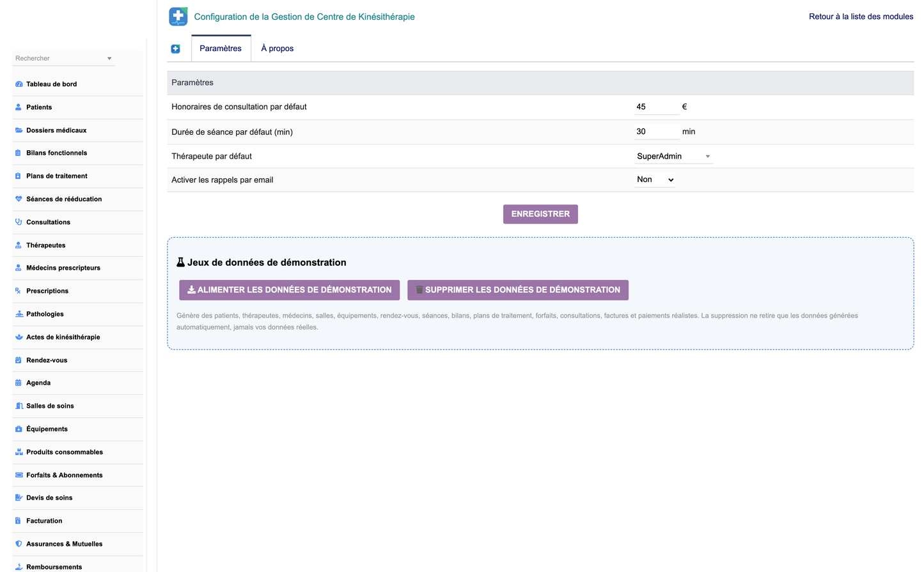Switch to the À propos tab
Viewport: 924px width, 572px height.
[x=278, y=49]
